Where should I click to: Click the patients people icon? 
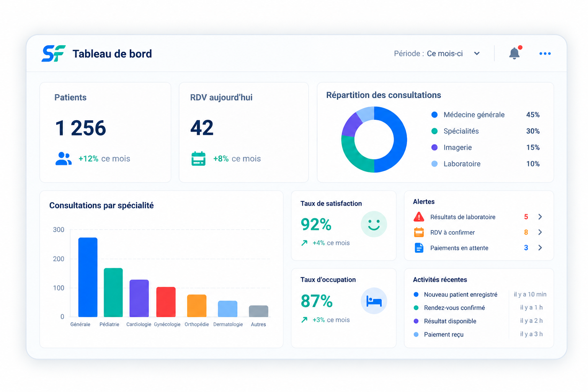tap(64, 158)
